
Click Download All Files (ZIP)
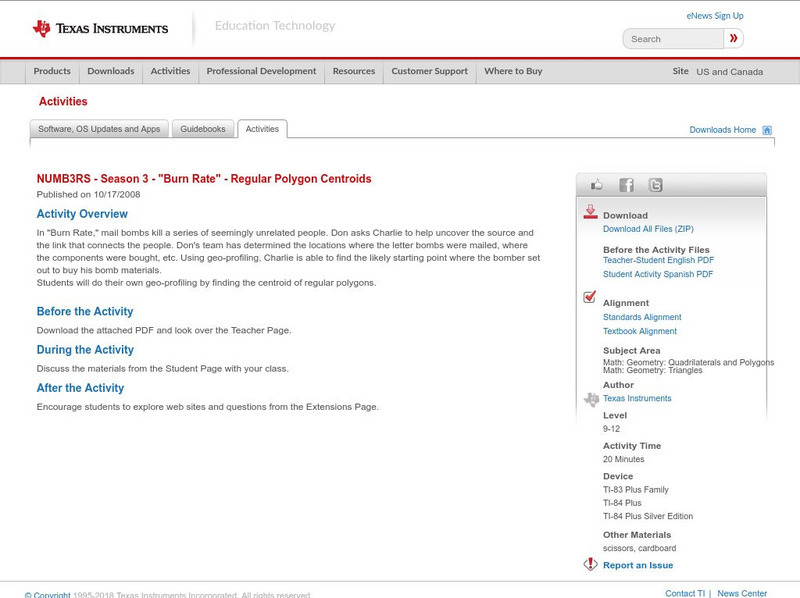coord(648,229)
